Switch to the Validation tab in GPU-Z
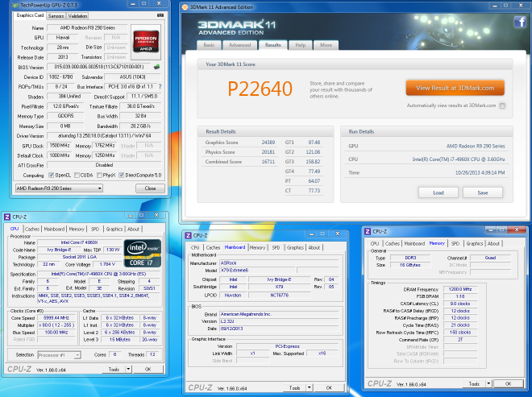This screenshot has width=532, height=397. pyautogui.click(x=77, y=16)
